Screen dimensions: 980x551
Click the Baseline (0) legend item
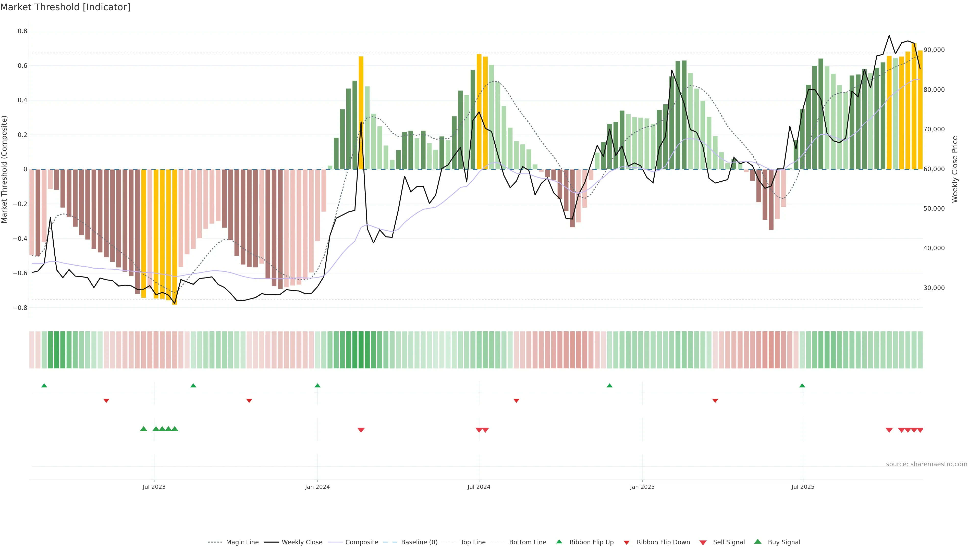click(x=419, y=542)
